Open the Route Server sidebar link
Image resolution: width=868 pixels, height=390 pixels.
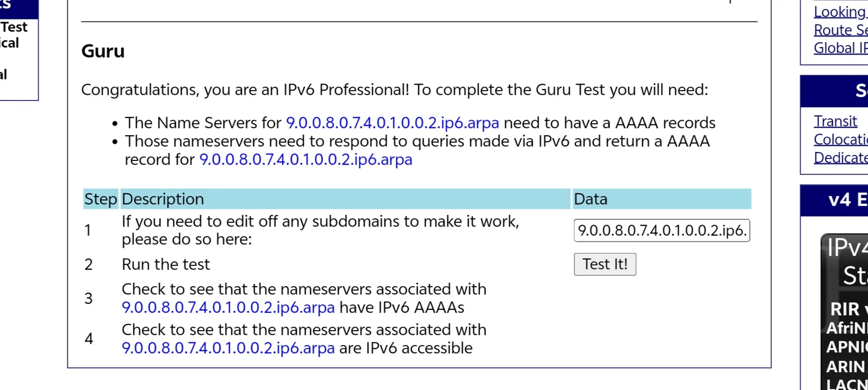pos(841,30)
